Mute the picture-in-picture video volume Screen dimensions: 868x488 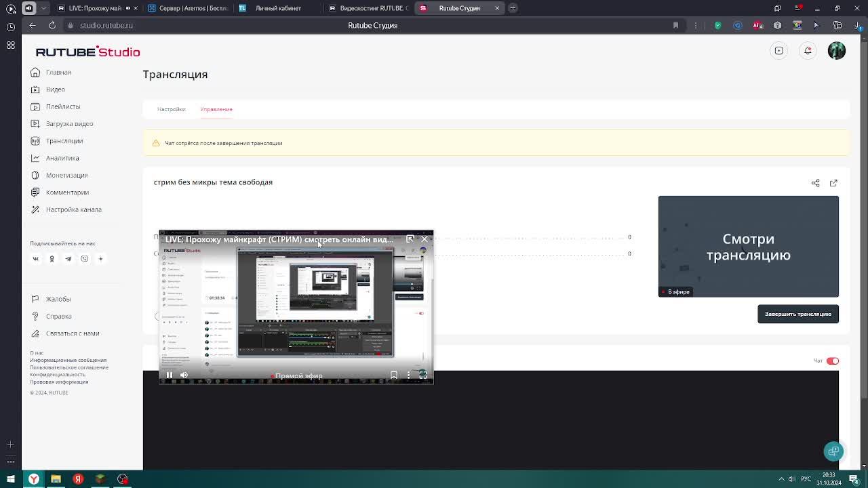pyautogui.click(x=184, y=375)
